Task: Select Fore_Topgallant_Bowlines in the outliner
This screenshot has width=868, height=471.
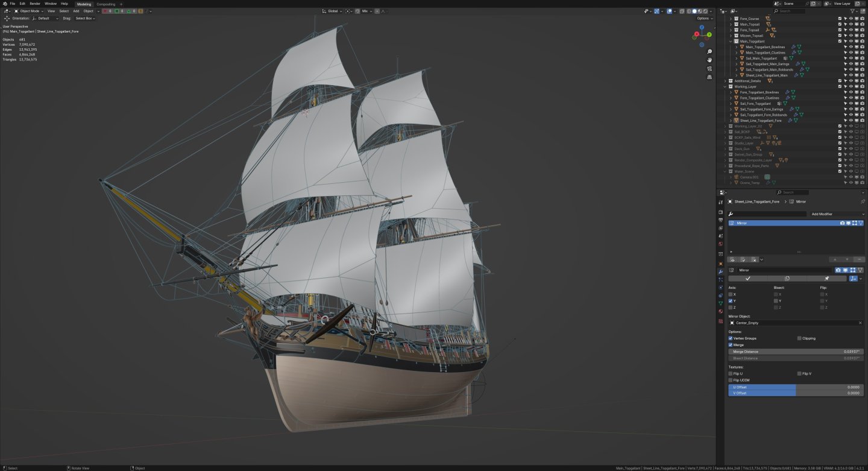Action: click(759, 92)
